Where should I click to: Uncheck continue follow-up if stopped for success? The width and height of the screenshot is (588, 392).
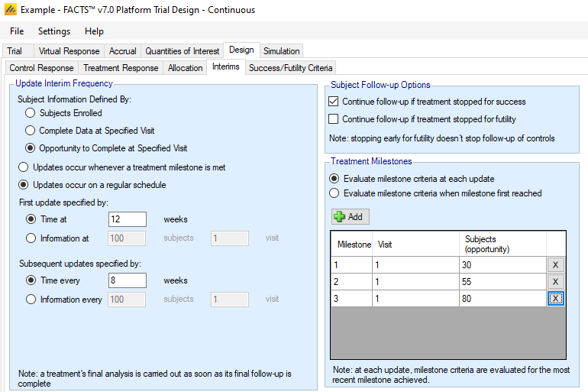pos(333,102)
